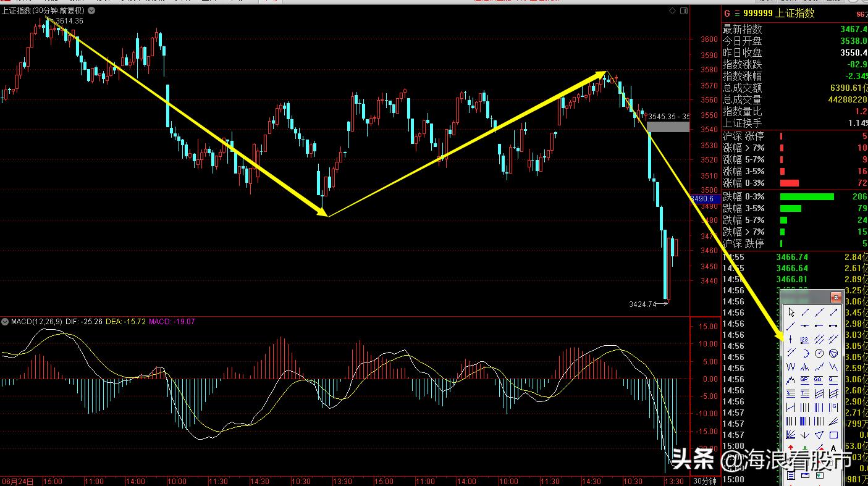Screen dimensions: 868x486
Task: Click the 06月24日 date on time axis
Action: tap(17, 481)
